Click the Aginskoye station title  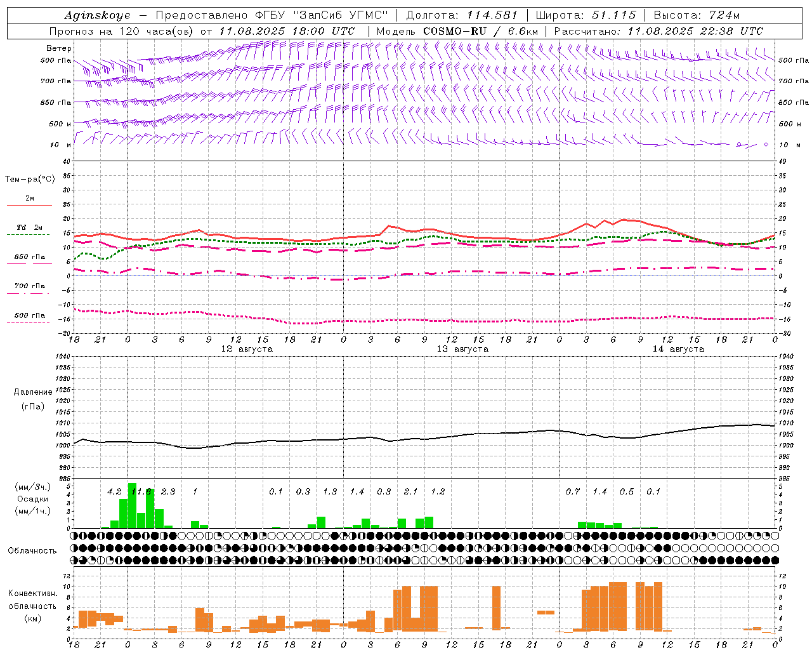pos(97,16)
